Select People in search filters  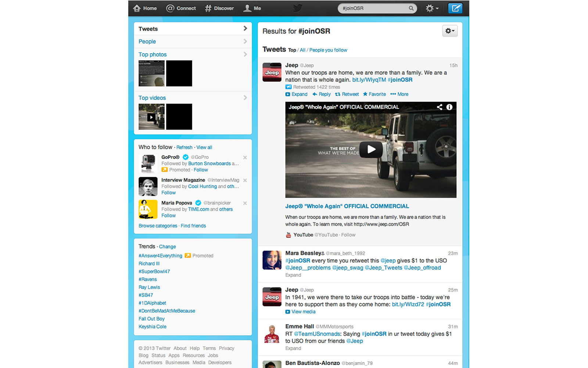[147, 42]
